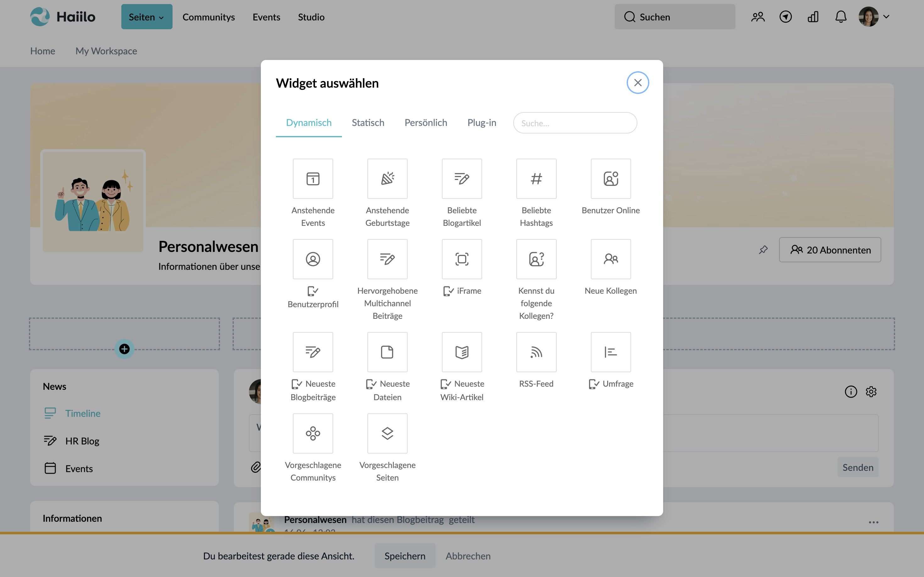Open the timeline settings gear
Image resolution: width=924 pixels, height=577 pixels.
871,392
